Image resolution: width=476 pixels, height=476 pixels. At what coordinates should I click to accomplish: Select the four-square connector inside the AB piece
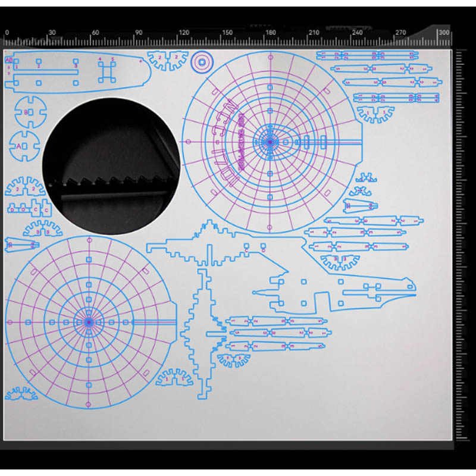pyautogui.click(x=107, y=72)
